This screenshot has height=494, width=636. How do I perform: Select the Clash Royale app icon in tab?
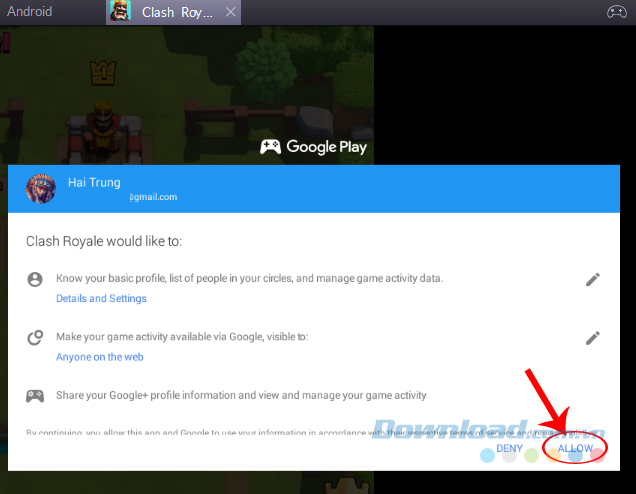point(120,11)
